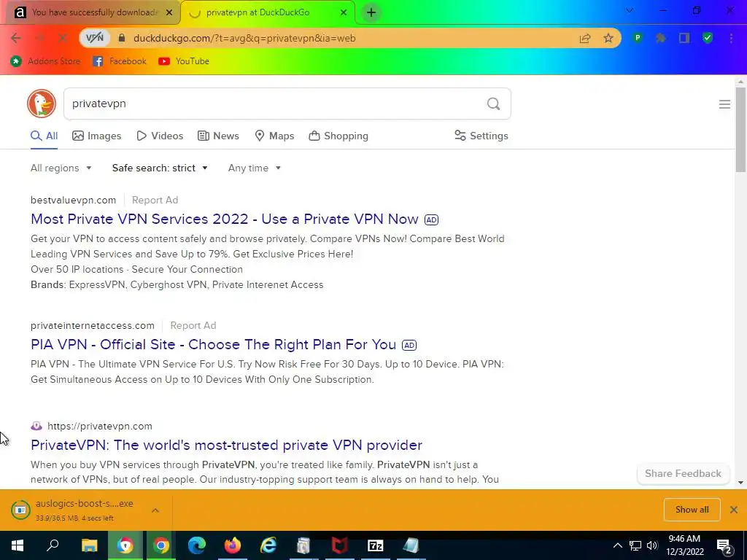The height and width of the screenshot is (560, 747).
Task: Open Most Private VPN Services 2022 ad link
Action: pyautogui.click(x=225, y=219)
